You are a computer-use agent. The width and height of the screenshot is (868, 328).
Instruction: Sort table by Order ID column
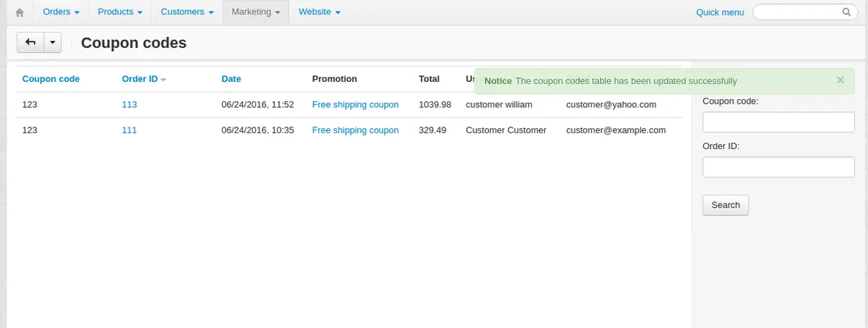140,79
